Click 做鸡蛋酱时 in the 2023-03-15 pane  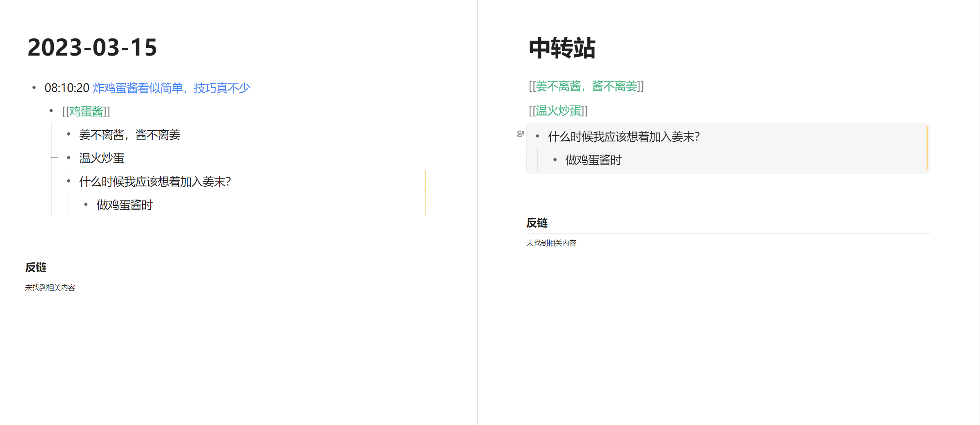125,205
